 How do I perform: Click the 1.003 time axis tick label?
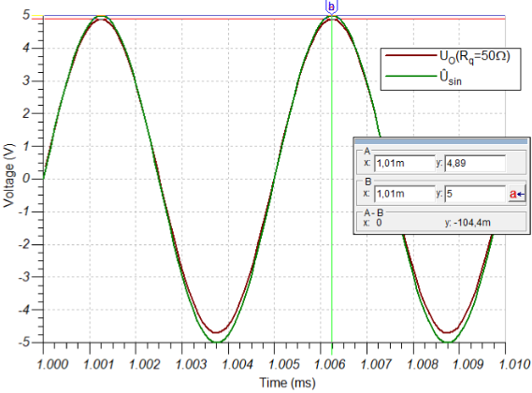point(191,365)
